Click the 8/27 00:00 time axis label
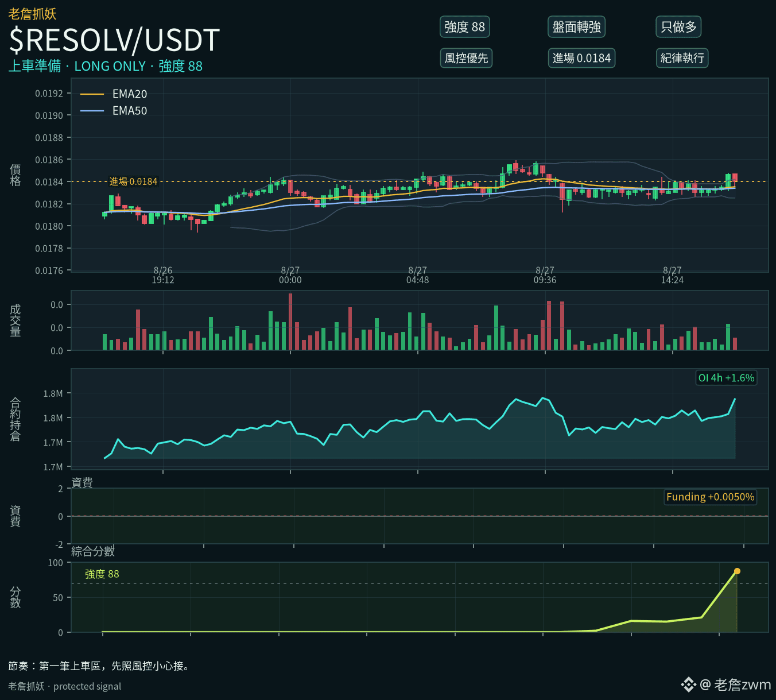 pos(290,275)
